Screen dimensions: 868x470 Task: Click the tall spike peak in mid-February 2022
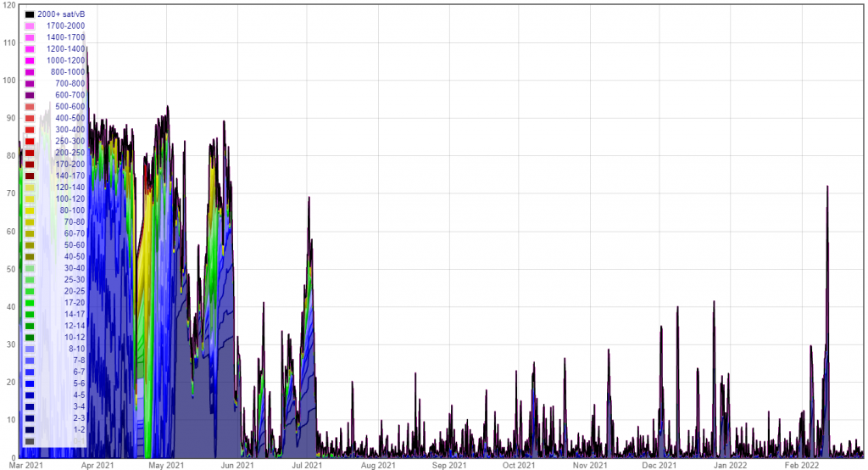(x=827, y=187)
